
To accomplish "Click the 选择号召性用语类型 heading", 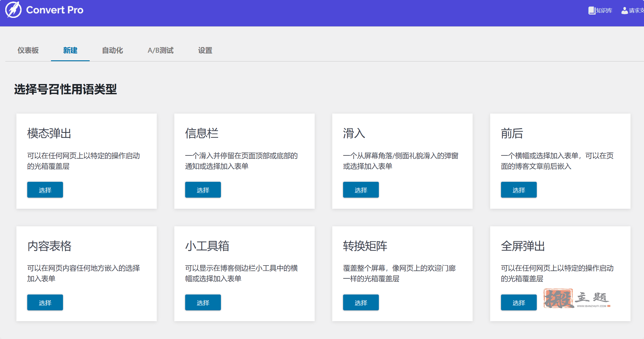I will pyautogui.click(x=65, y=89).
